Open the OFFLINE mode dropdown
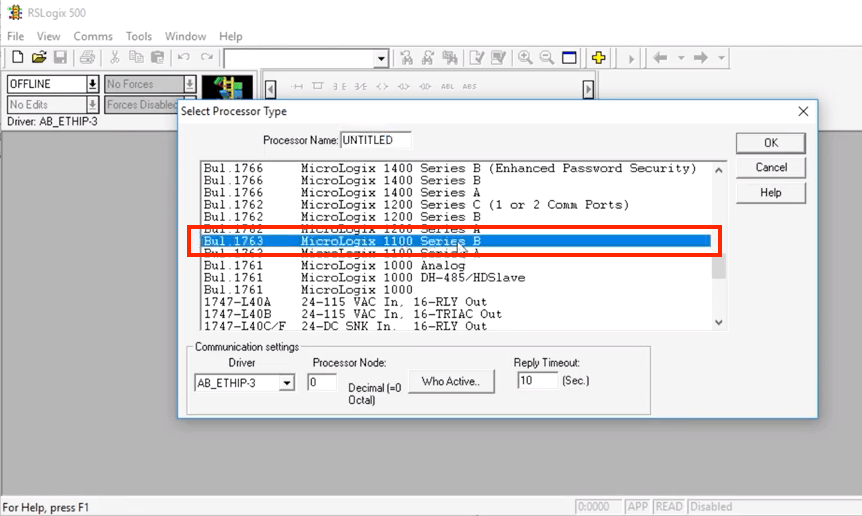The width and height of the screenshot is (862, 516). coord(92,84)
